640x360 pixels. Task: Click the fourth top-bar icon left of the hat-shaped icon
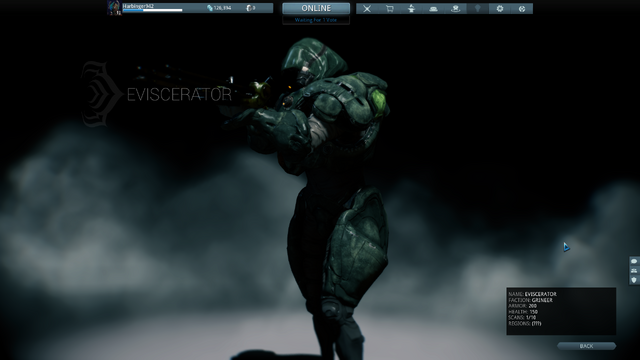pyautogui.click(x=433, y=9)
